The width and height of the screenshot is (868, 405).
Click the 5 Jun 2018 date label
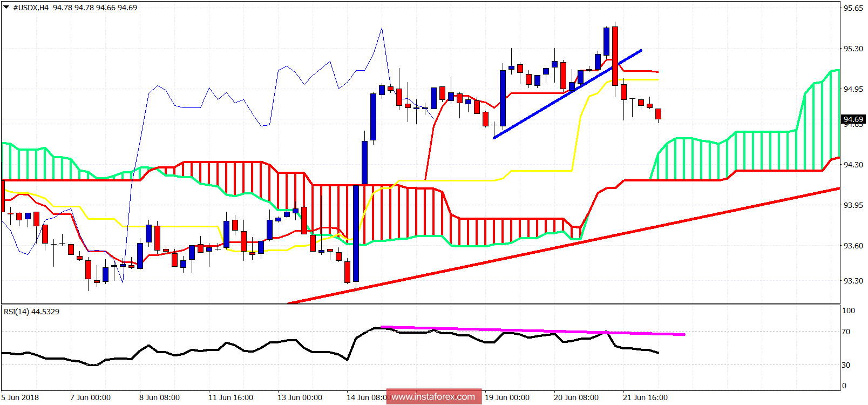click(x=20, y=397)
